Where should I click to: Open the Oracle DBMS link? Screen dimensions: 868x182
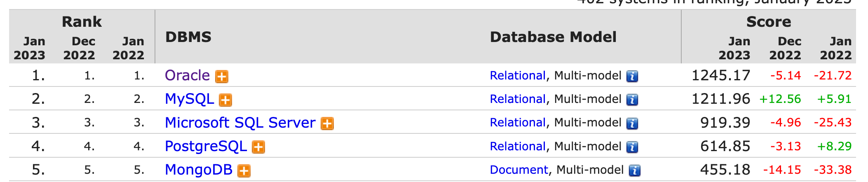[188, 76]
